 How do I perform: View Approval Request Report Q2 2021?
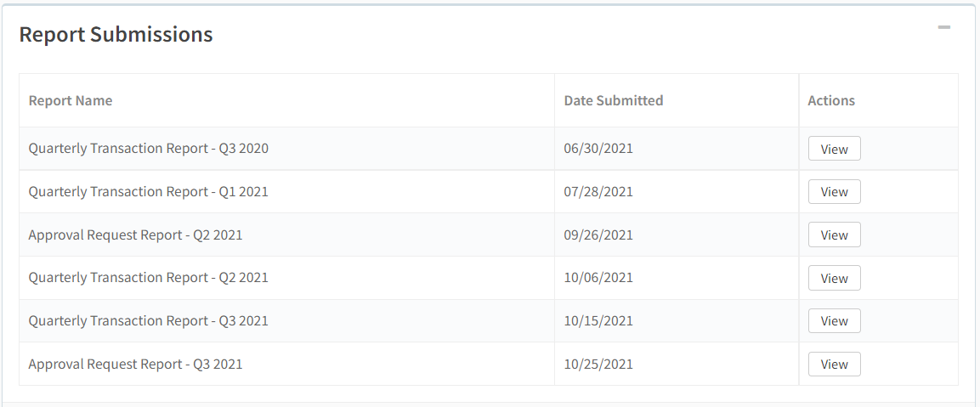(x=835, y=235)
